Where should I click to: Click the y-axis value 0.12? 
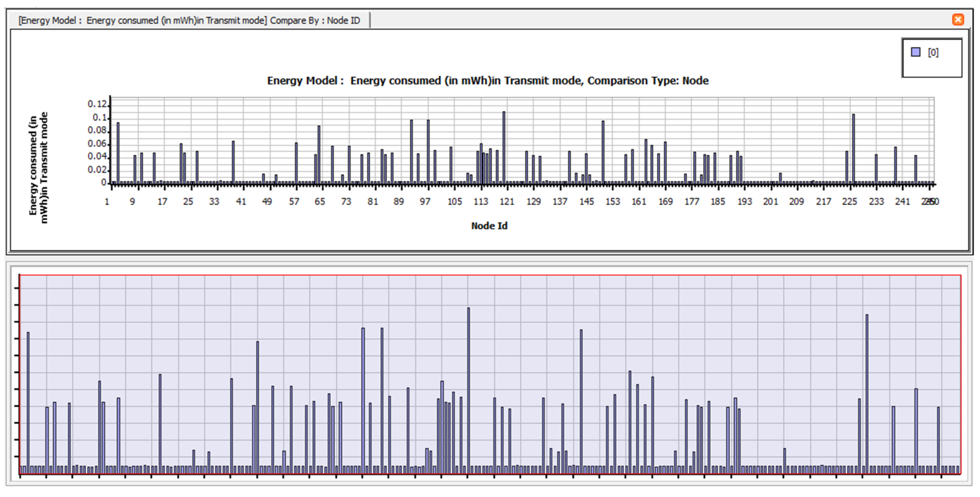click(97, 104)
